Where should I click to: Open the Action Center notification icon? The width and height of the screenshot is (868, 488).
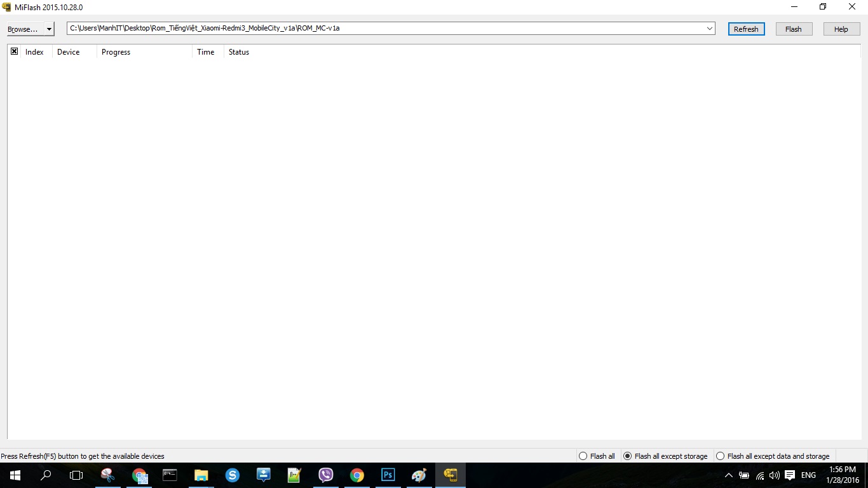pyautogui.click(x=790, y=475)
